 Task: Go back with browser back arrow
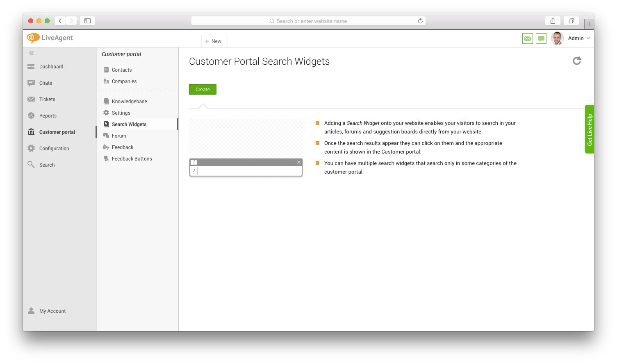(60, 21)
